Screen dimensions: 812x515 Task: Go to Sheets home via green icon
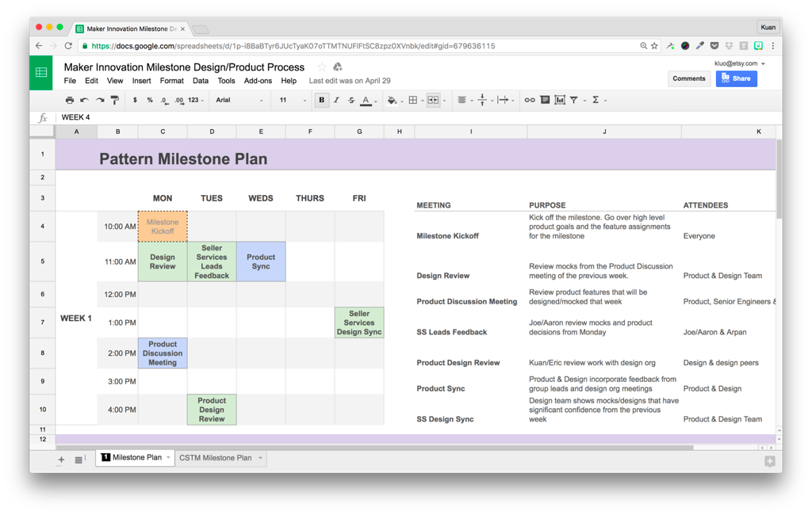(41, 72)
